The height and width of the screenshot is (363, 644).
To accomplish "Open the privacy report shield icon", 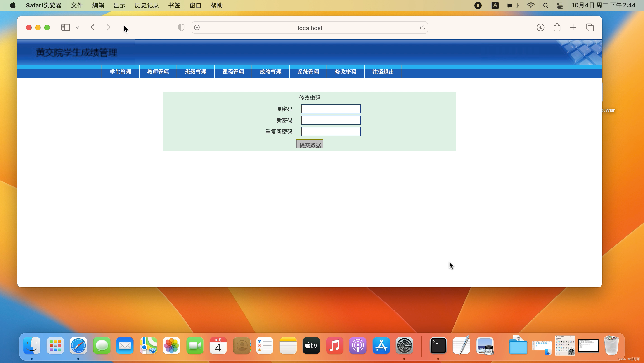I will point(181,28).
